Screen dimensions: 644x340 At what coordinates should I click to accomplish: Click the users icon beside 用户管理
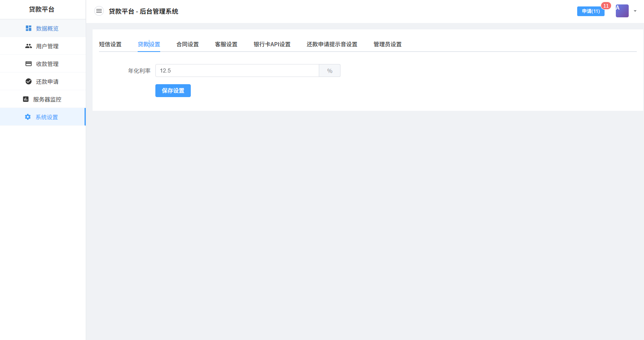(x=29, y=46)
